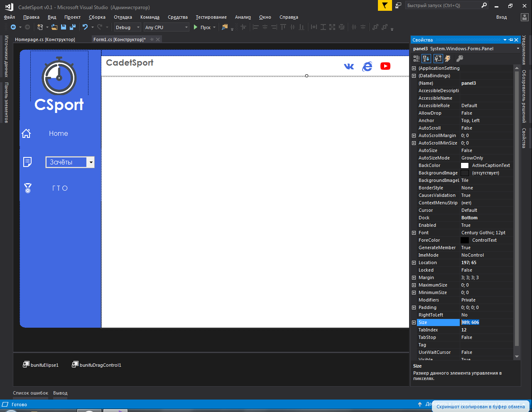
Task: Open the Обозреватель решений side tab
Action: [524, 96]
